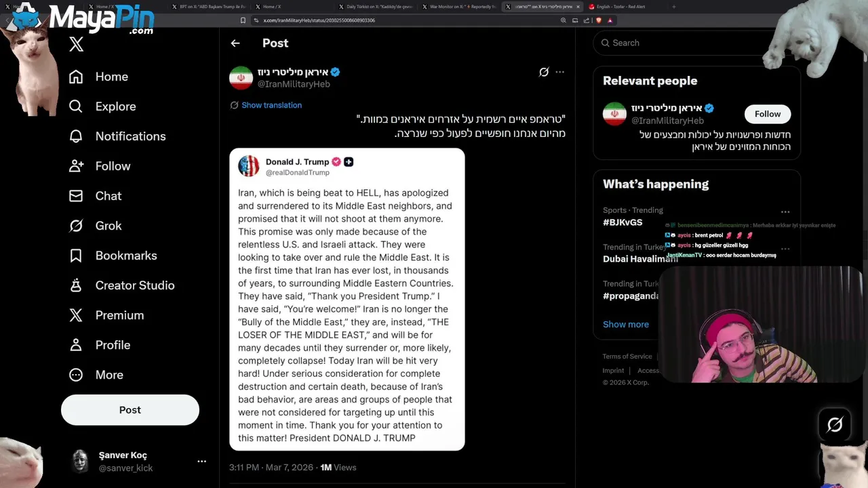868x488 pixels.
Task: Click Şanver Koç account avatar
Action: [x=81, y=461]
